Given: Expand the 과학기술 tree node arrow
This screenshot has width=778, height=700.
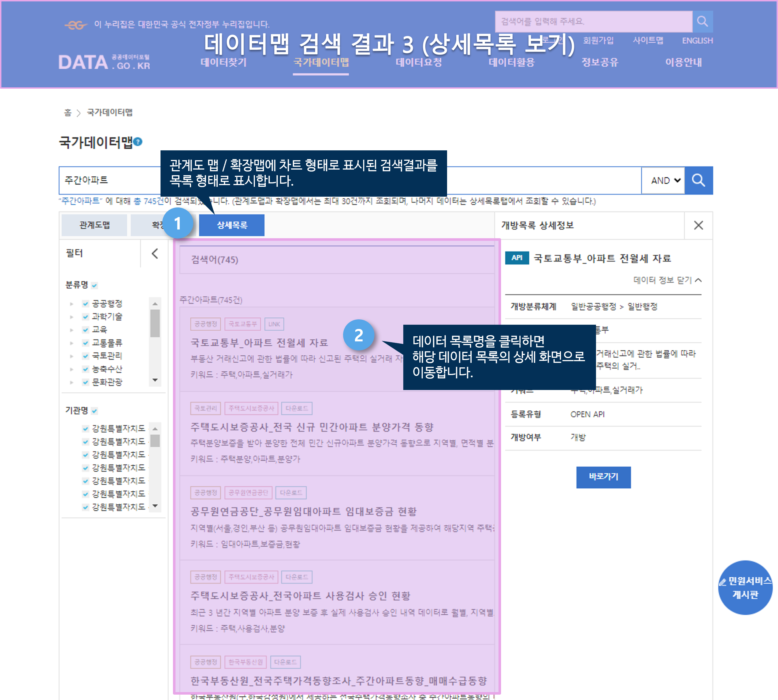Looking at the screenshot, I should [71, 317].
